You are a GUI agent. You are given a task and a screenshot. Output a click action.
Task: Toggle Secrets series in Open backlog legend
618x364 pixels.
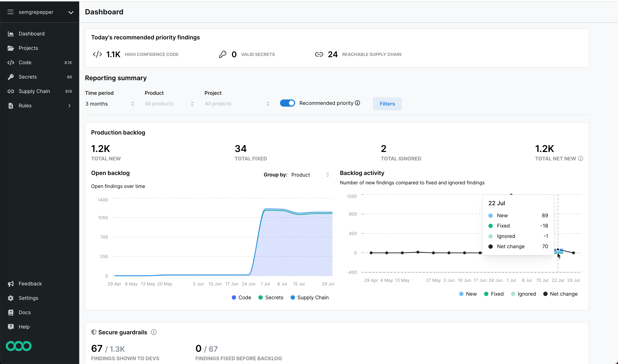point(271,297)
